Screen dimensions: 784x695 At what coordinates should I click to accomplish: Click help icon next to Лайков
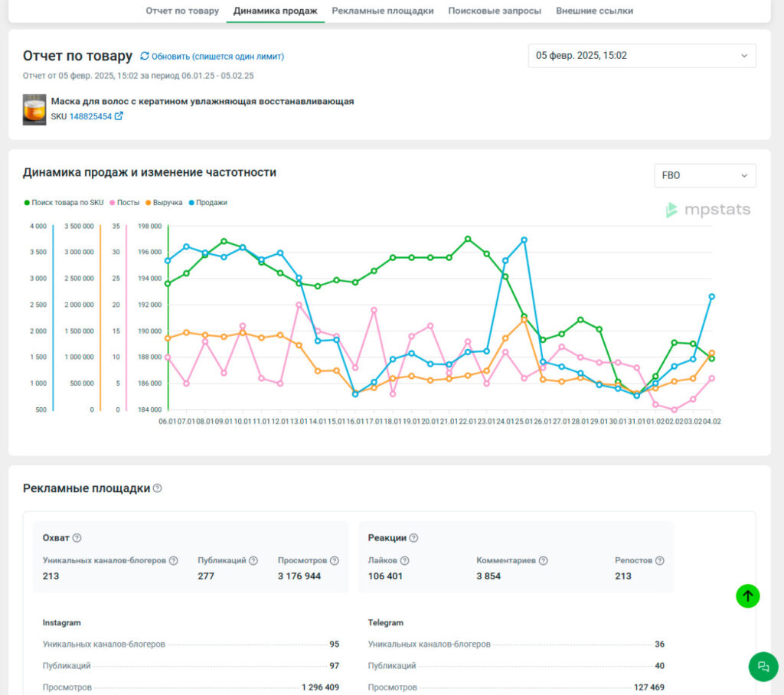click(404, 560)
